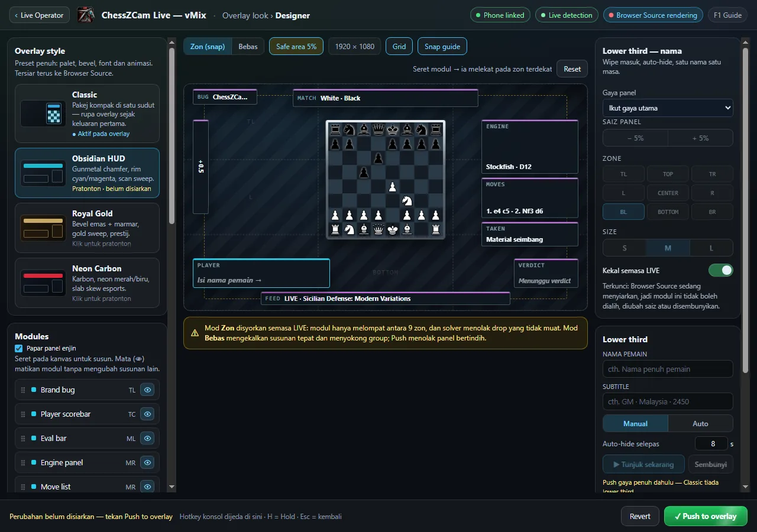Click the Auto-hide seconds number field

tap(711, 443)
